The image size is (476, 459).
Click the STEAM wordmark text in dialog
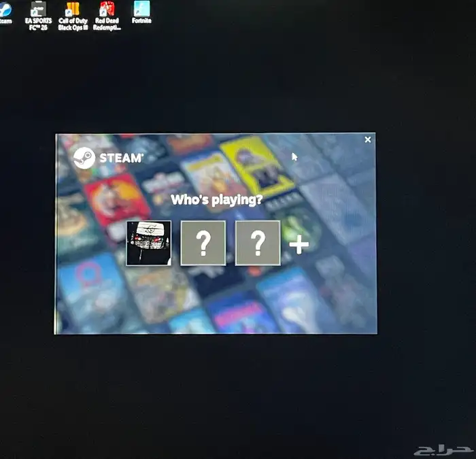(121, 158)
